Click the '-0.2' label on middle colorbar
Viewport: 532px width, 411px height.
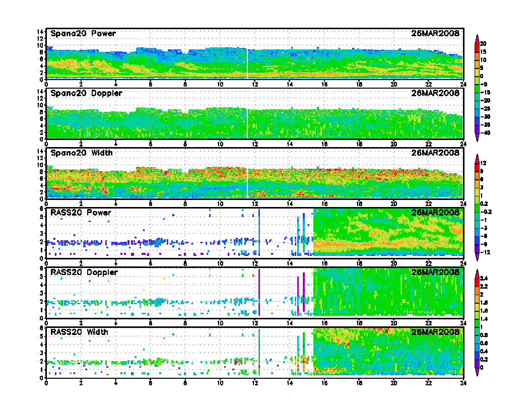486,212
